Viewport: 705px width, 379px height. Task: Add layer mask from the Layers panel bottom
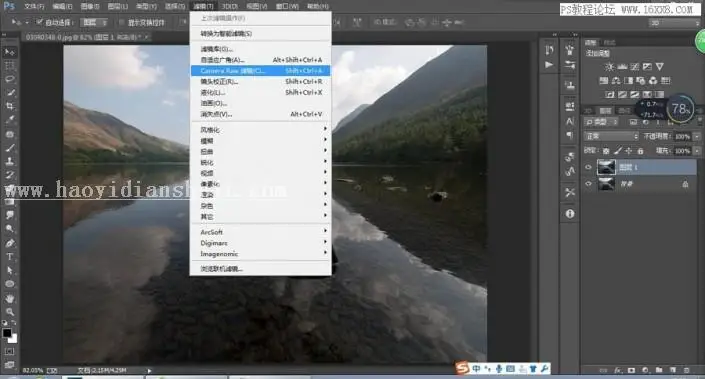coord(631,370)
